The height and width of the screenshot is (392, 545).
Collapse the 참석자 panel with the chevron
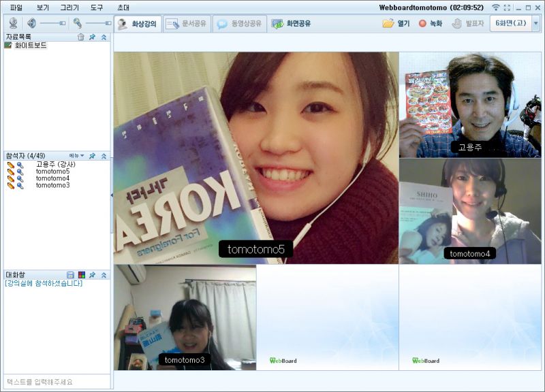[x=104, y=157]
